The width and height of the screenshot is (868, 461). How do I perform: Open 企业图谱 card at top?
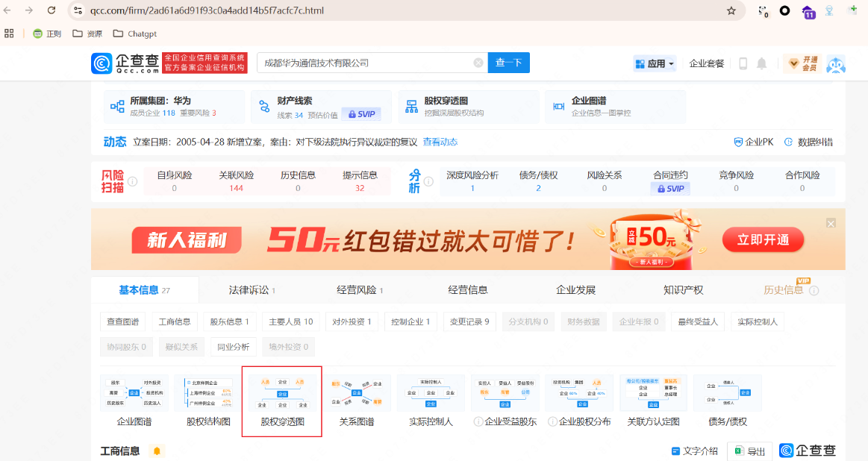(615, 107)
